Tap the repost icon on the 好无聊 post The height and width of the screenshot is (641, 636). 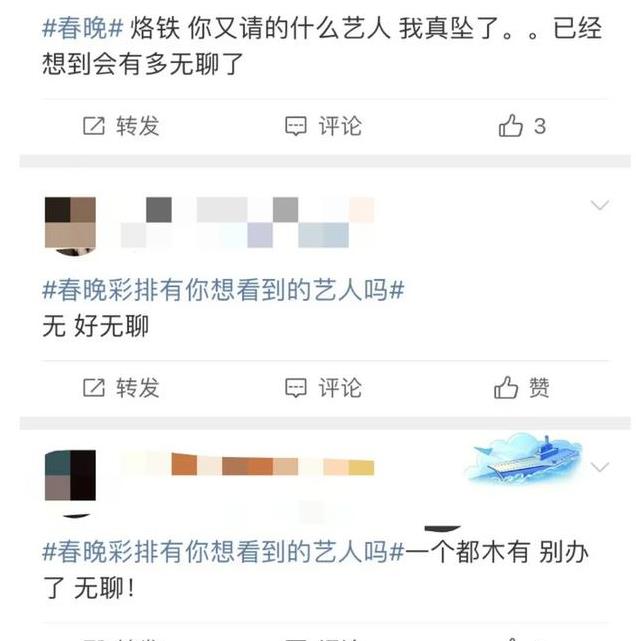(x=94, y=387)
